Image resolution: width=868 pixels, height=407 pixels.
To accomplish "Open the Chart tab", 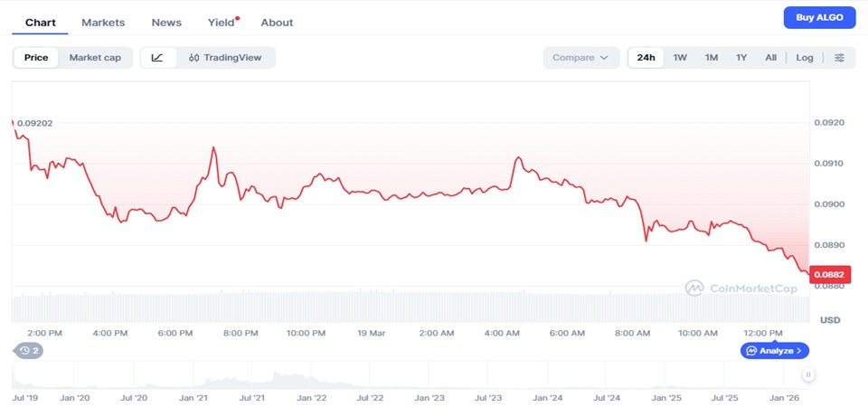I will (41, 23).
